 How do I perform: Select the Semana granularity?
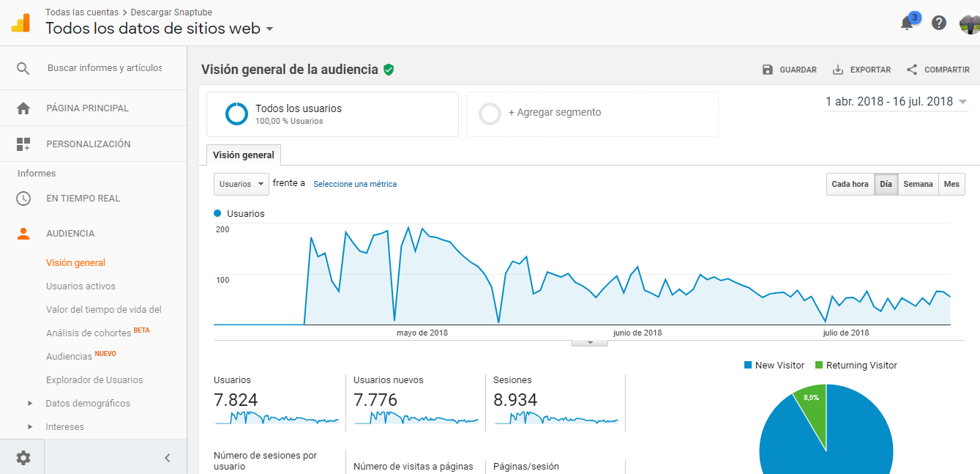coord(918,185)
